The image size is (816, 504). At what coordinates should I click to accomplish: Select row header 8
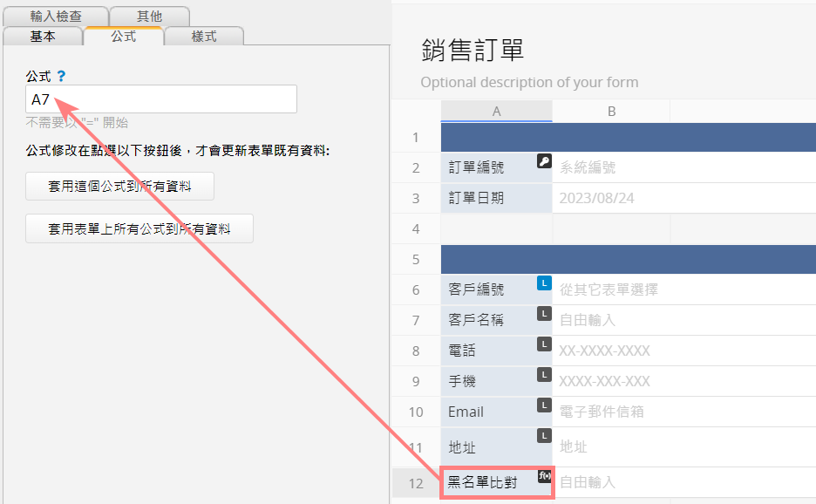tap(416, 351)
